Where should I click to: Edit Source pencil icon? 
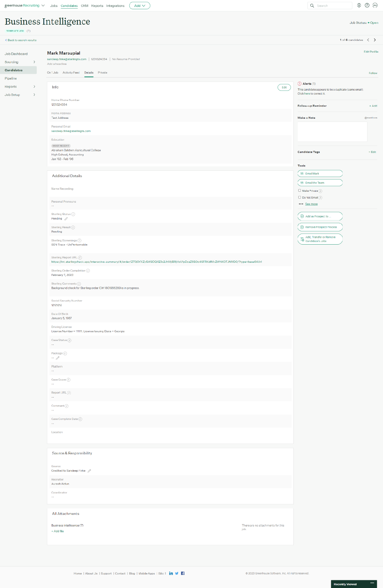pyautogui.click(x=89, y=471)
